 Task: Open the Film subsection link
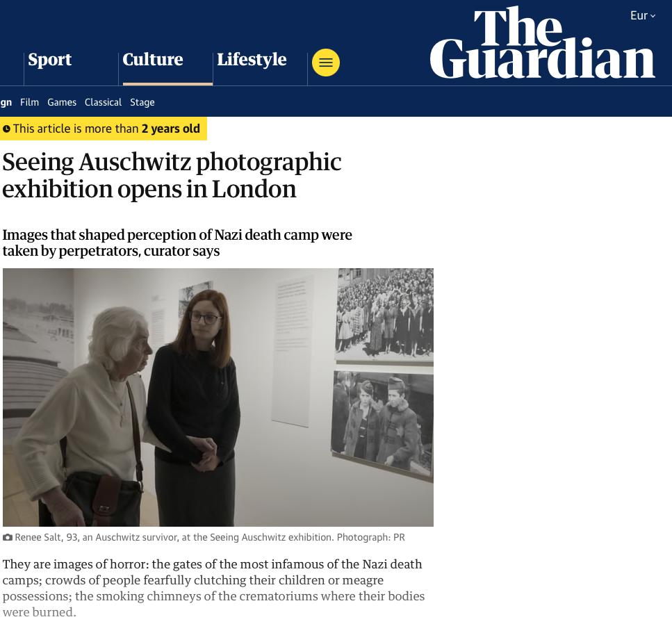tap(30, 102)
